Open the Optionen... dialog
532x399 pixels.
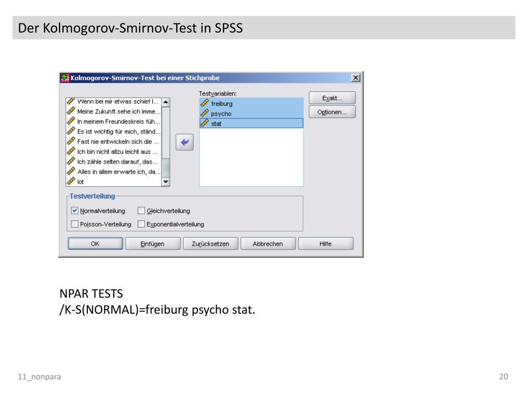pyautogui.click(x=332, y=112)
